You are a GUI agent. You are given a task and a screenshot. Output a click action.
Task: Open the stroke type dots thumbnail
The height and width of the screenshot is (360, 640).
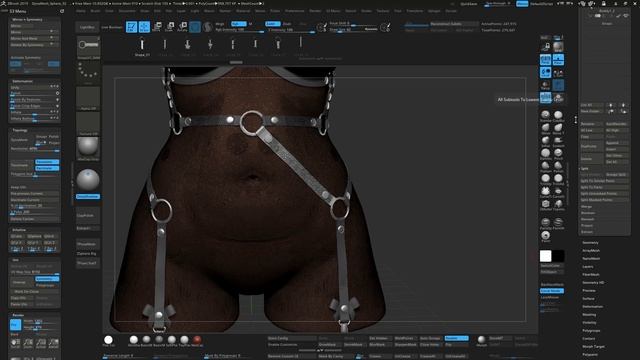pos(88,72)
